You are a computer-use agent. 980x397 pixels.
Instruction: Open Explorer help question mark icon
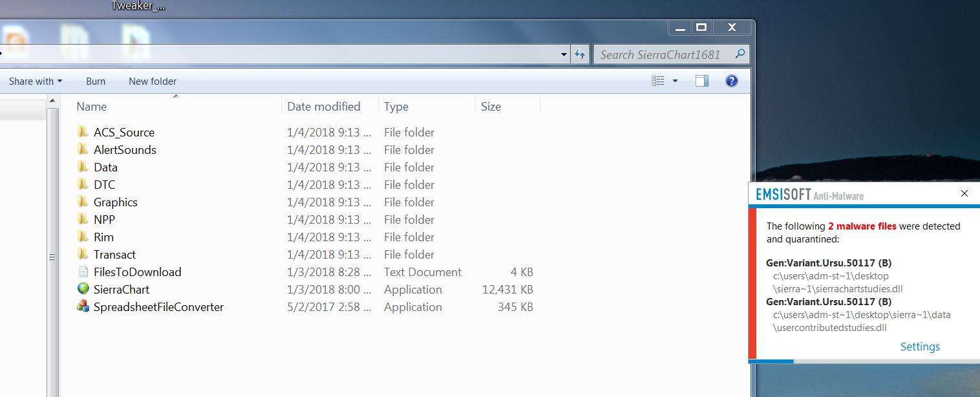(x=732, y=81)
